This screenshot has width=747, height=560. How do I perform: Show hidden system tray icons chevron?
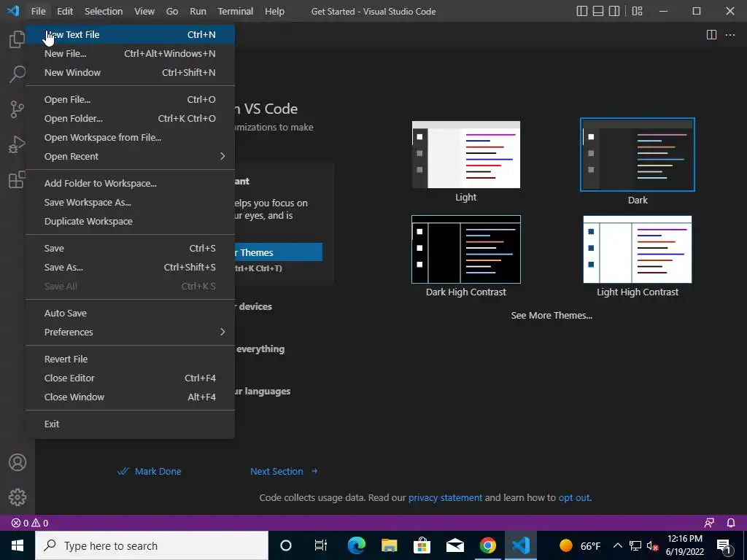click(x=617, y=545)
